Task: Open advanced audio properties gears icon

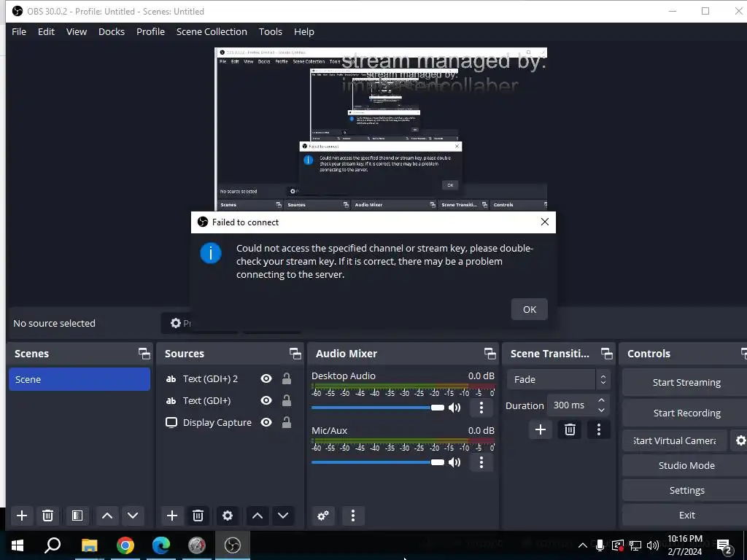Action: [x=323, y=516]
